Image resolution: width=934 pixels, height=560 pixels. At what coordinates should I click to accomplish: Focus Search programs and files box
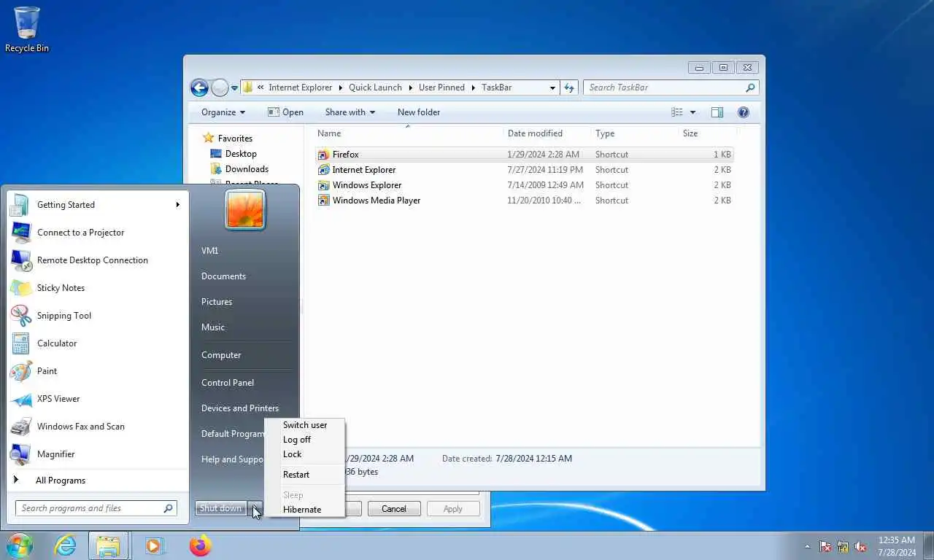[x=96, y=508]
